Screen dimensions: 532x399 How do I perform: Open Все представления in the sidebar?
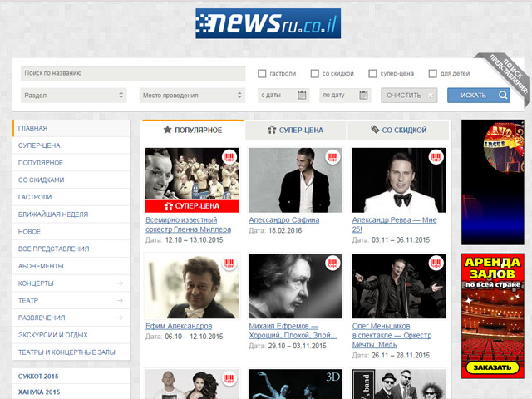(x=71, y=249)
